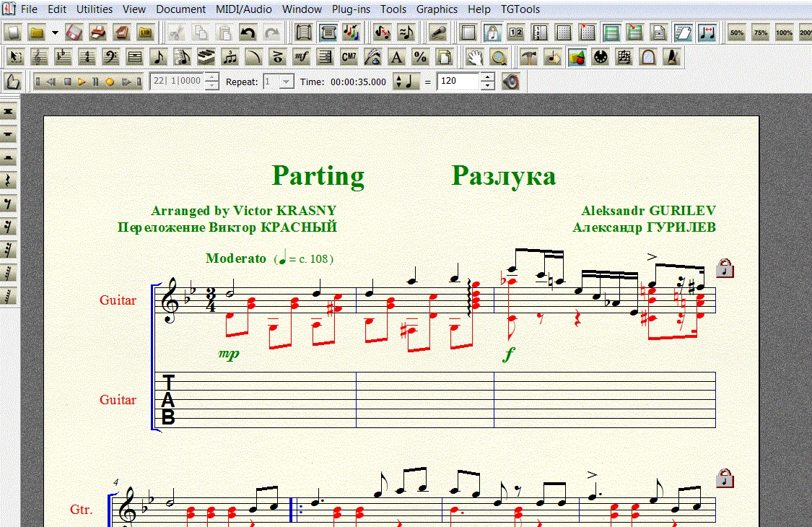Open the File menu

(29, 9)
